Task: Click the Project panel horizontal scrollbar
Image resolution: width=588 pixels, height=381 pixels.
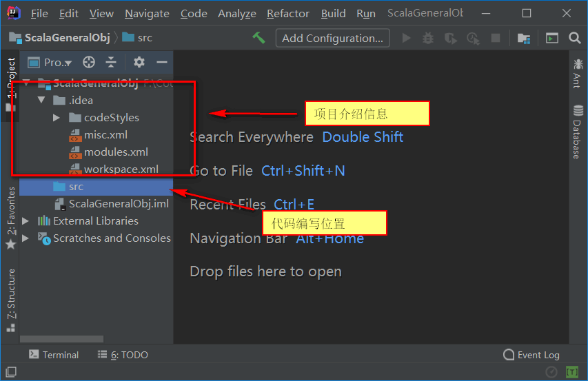Action: coord(61,339)
